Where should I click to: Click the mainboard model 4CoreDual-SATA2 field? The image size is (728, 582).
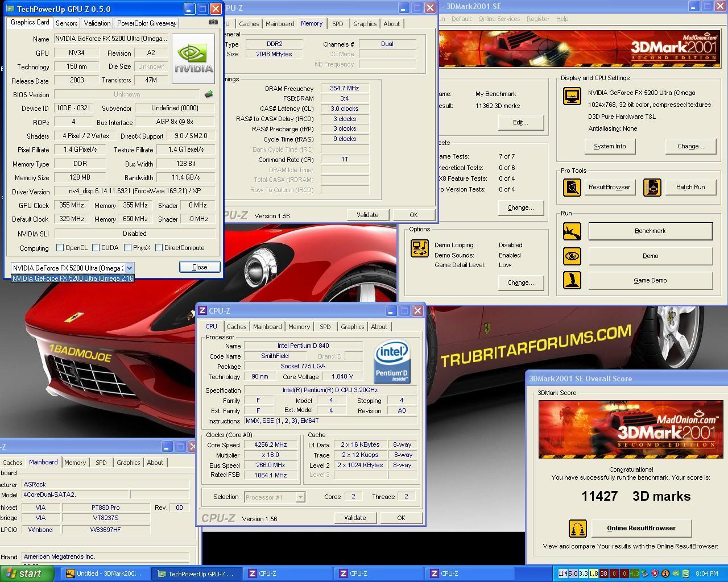(x=75, y=494)
